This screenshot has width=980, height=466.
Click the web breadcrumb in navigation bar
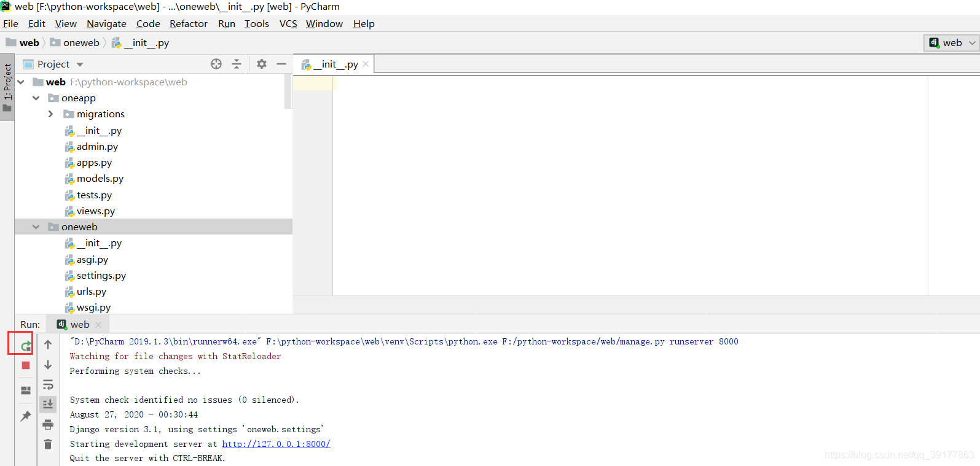(23, 42)
